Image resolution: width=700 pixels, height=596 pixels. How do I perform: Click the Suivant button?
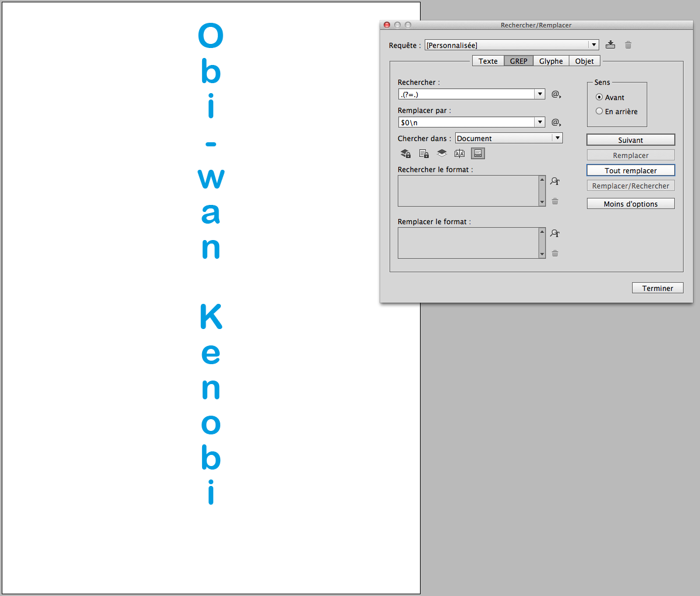point(630,140)
